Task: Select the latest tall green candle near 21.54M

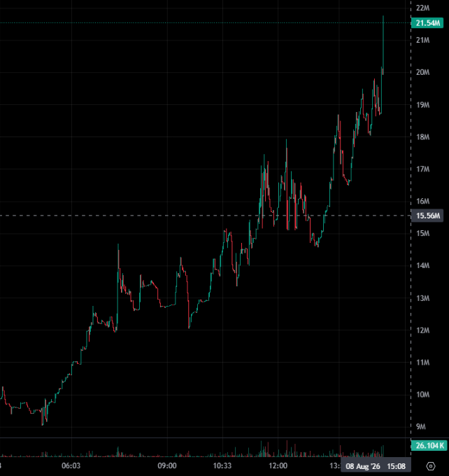Action: [383, 44]
